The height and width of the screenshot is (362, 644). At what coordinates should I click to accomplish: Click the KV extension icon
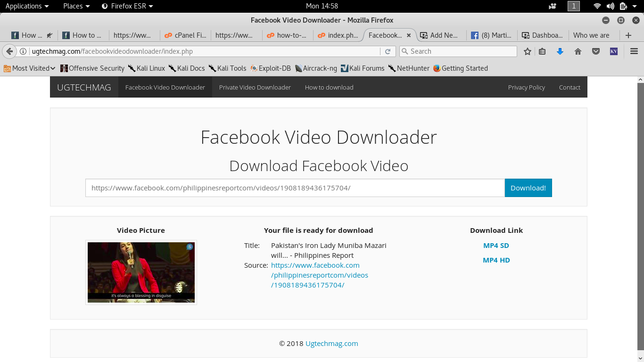point(614,51)
